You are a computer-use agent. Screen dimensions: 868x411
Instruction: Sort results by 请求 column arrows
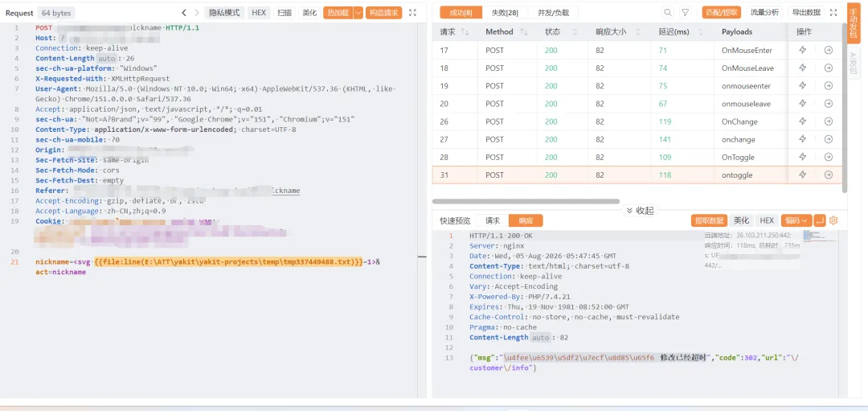coord(465,32)
